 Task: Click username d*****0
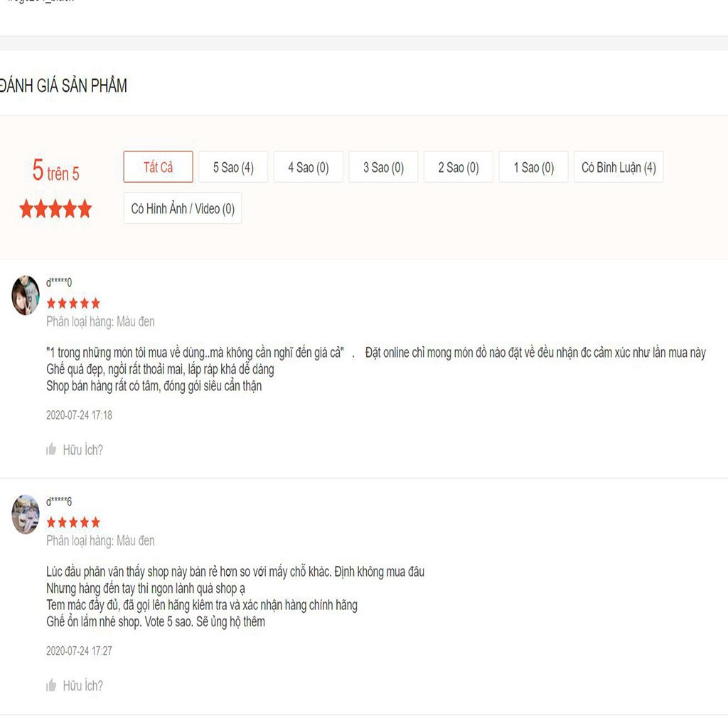point(59,283)
